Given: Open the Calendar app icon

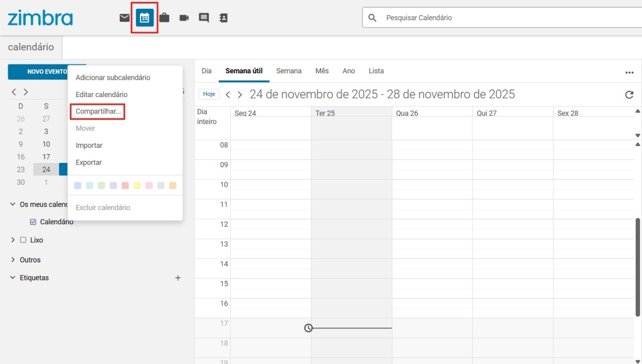Looking at the screenshot, I should click(x=145, y=18).
